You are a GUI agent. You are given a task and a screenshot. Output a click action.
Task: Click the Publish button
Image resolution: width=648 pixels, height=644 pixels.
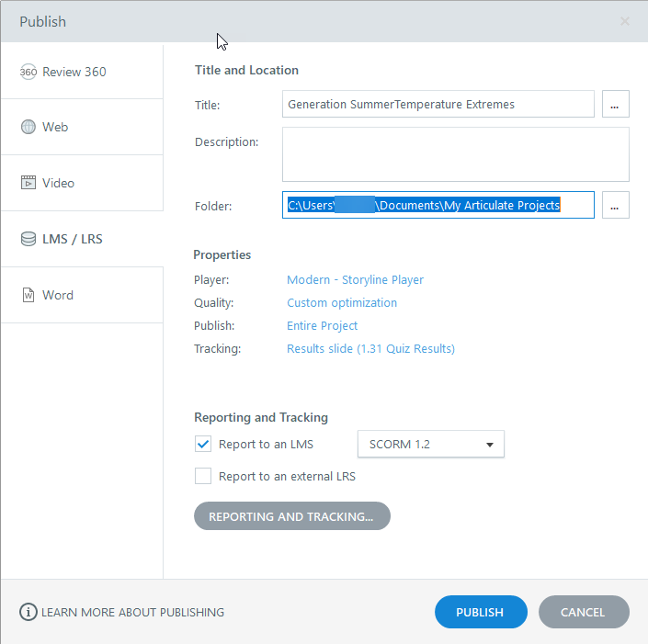480,612
